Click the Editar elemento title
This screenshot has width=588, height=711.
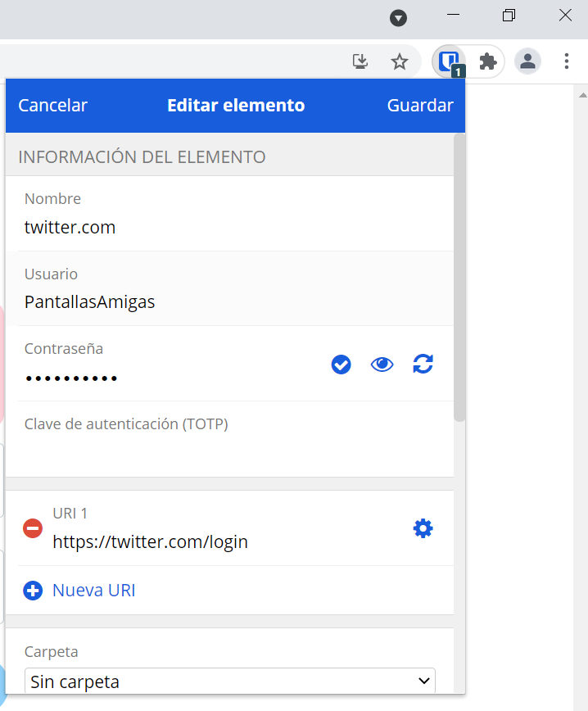[236, 105]
